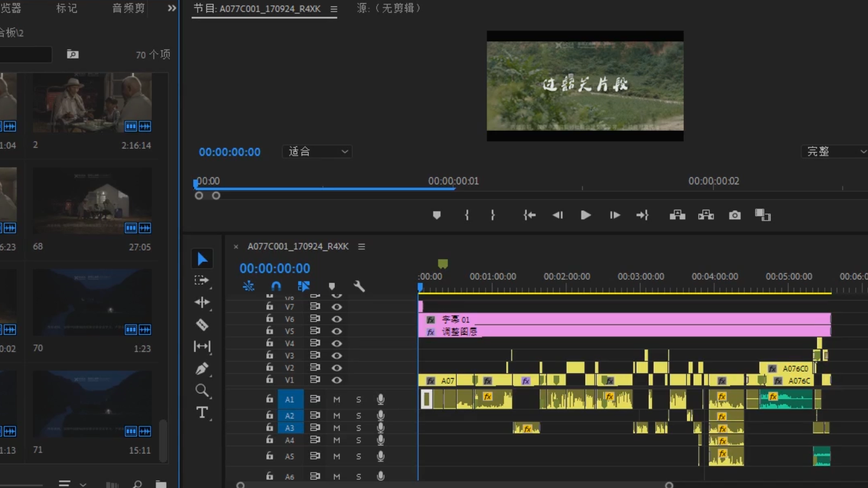This screenshot has width=868, height=488.
Task: Open timeline display settings wrench
Action: click(359, 287)
